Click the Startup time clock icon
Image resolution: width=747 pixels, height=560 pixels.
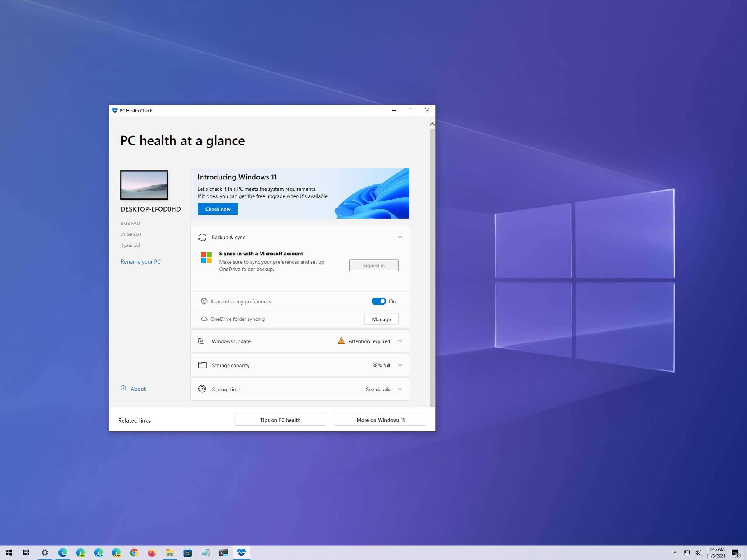[202, 389]
